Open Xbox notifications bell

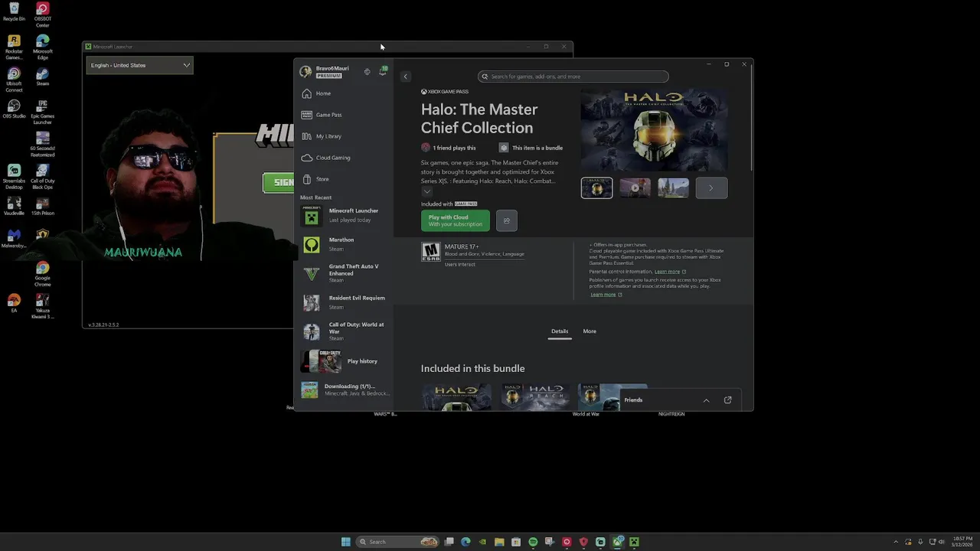[383, 71]
